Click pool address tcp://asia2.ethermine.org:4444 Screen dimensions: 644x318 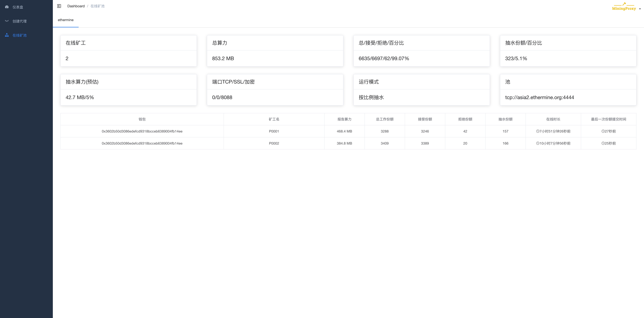(539, 97)
